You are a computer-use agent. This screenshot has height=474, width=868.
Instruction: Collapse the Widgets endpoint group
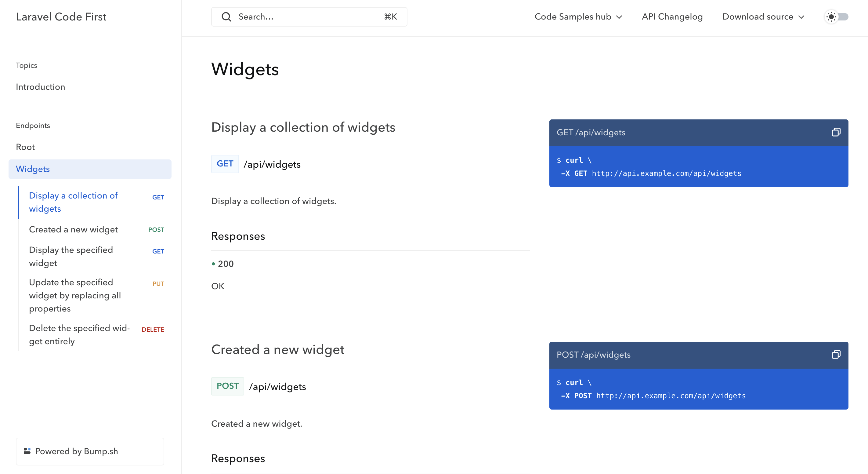click(33, 169)
